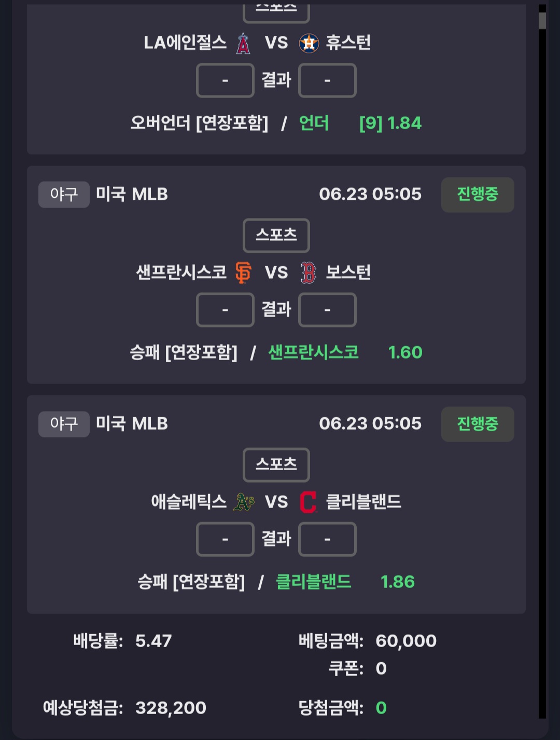560x740 pixels.
Task: Click the LA Angels team logo
Action: (x=243, y=43)
